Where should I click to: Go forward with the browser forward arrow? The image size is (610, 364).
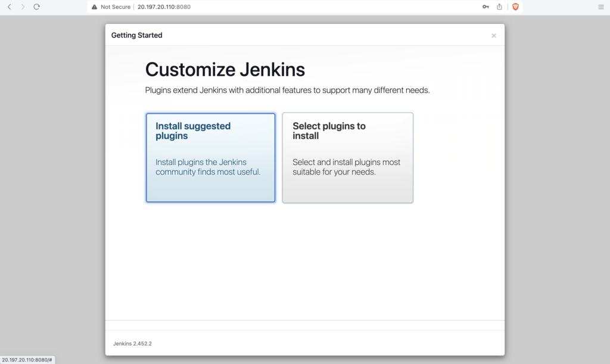tap(23, 7)
